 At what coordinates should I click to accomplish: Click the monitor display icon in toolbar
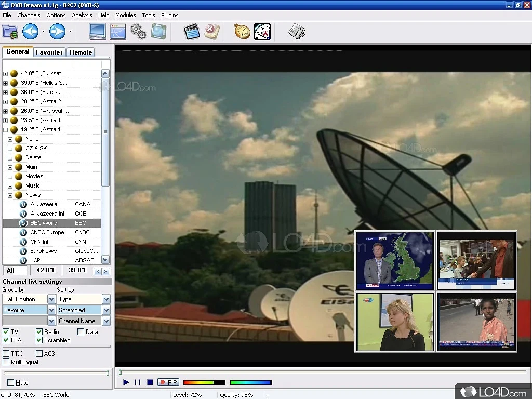98,32
